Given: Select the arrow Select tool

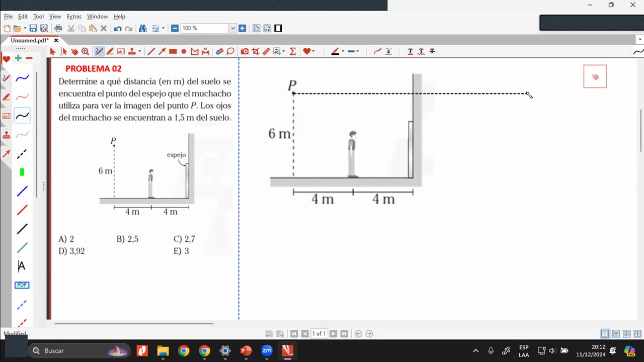Looking at the screenshot, I should pyautogui.click(x=52, y=51).
